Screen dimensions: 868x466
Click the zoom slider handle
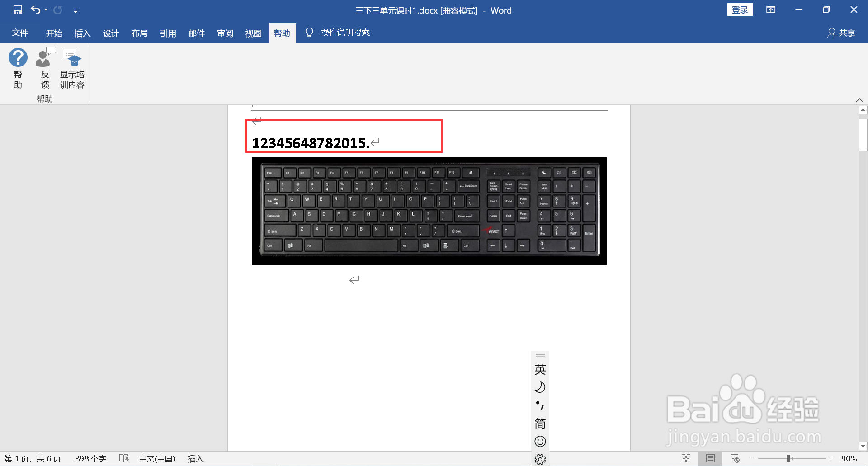click(x=788, y=458)
